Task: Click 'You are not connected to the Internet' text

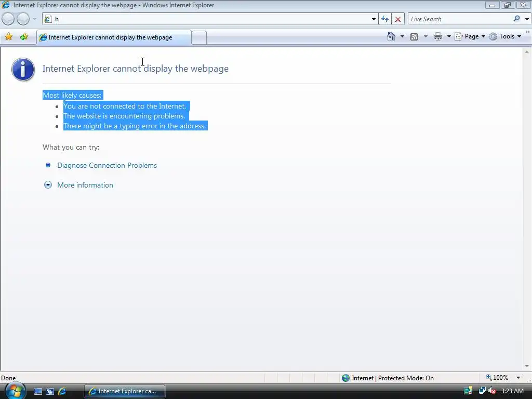Action: pos(125,106)
